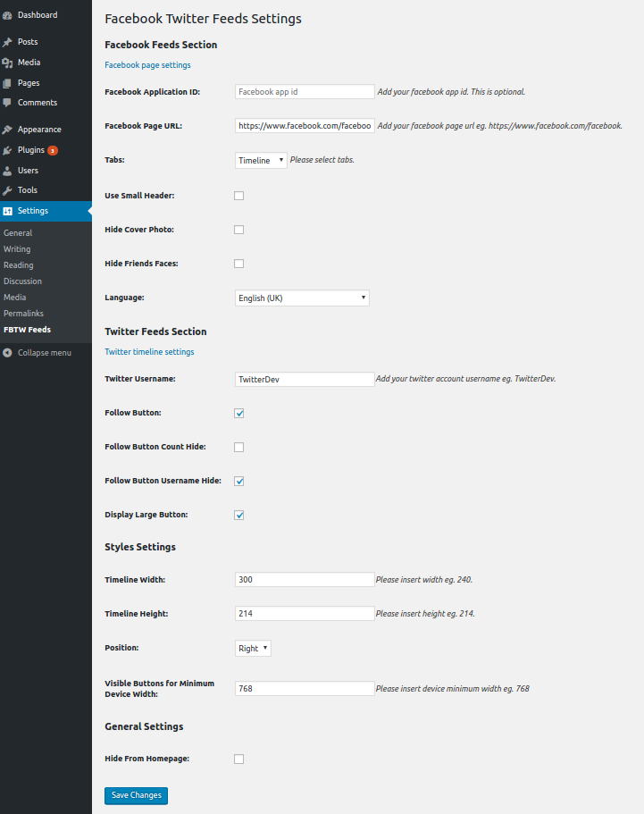The height and width of the screenshot is (814, 644).
Task: Click the Comments bubble icon
Action: (7, 103)
